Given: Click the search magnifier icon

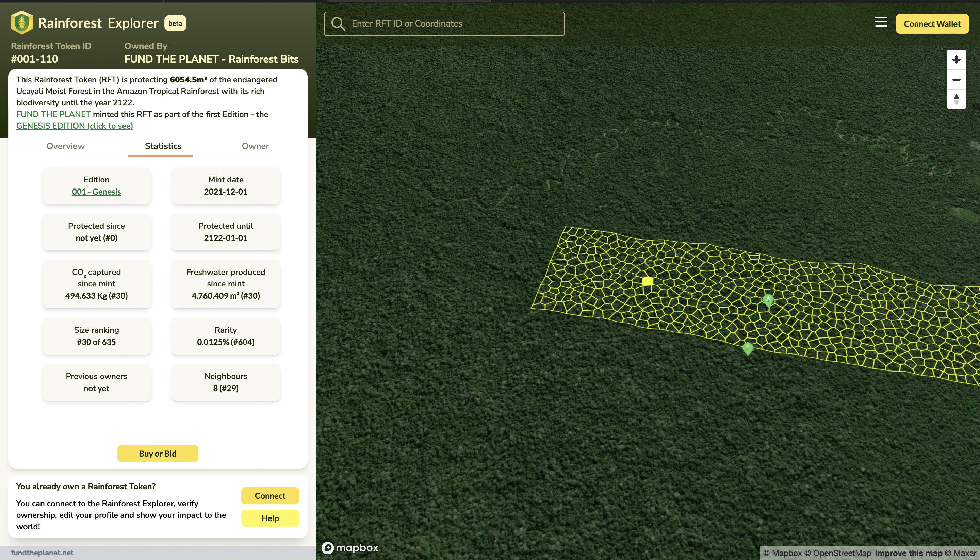Looking at the screenshot, I should point(338,23).
